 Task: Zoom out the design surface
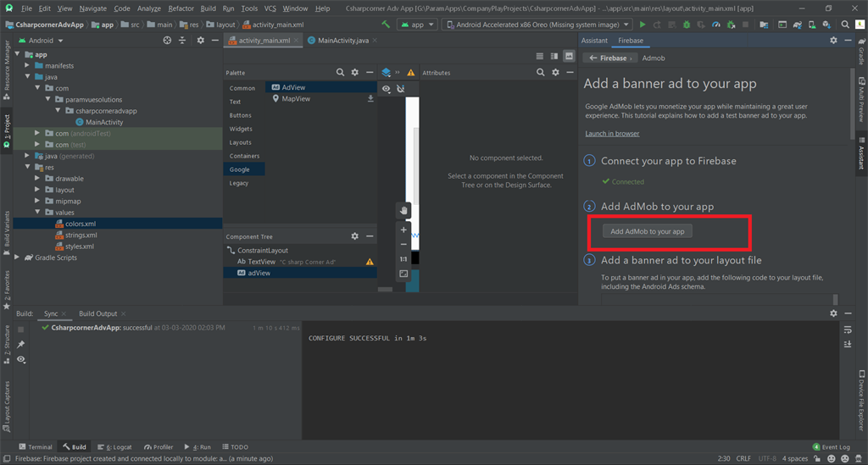pos(403,244)
